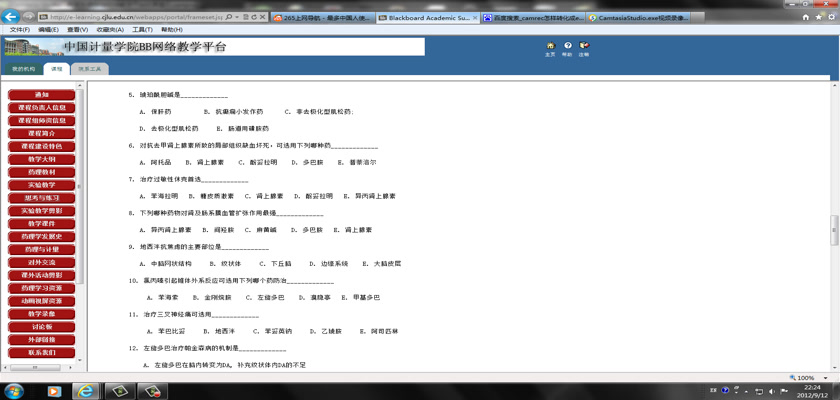Switch to the 265上网导航 browser tab

(322, 18)
